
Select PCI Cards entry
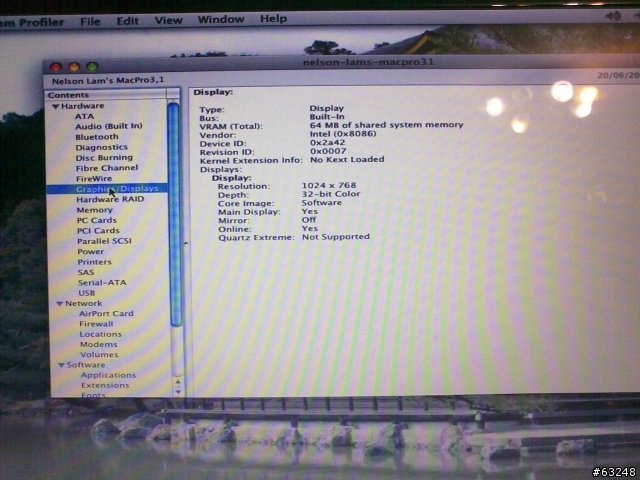[98, 231]
